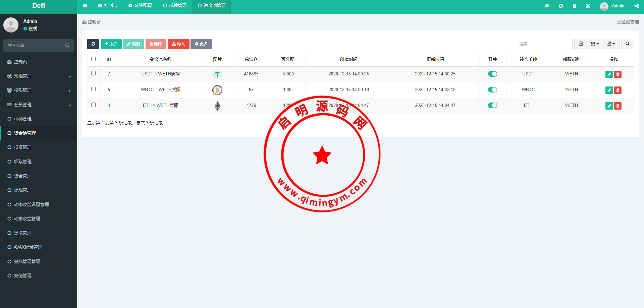Open the export dropdown in table toolbar
This screenshot has height=308, width=644.
611,44
